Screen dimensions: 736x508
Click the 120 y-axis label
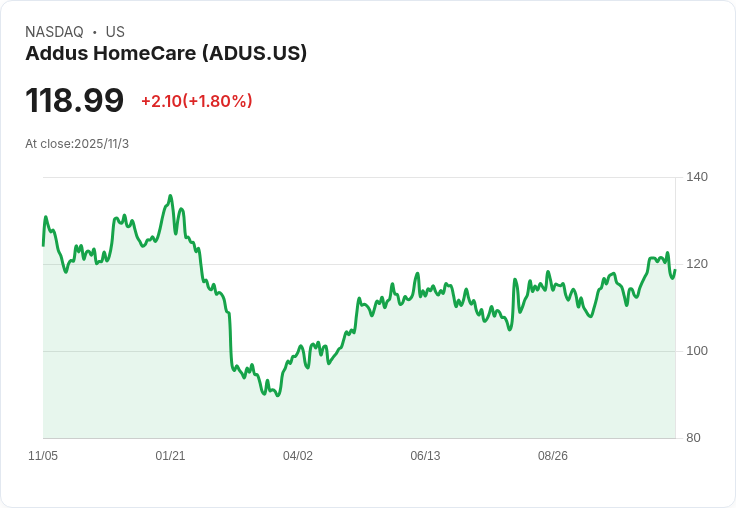coord(696,264)
